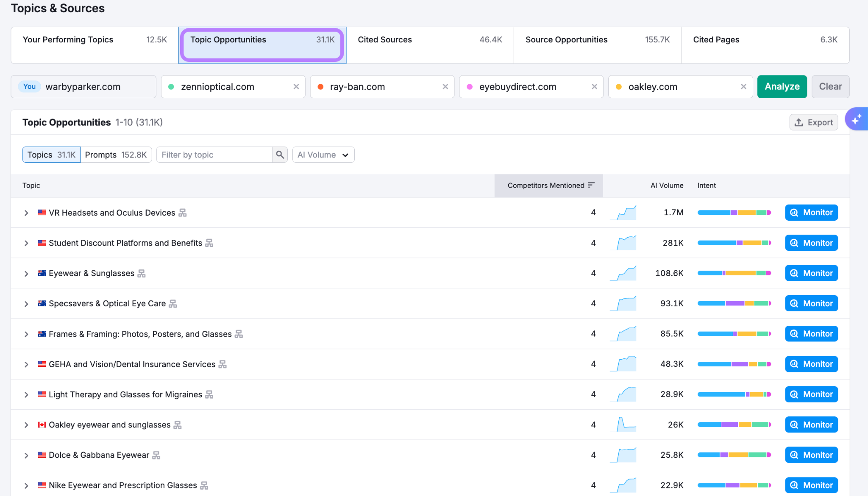The image size is (868, 496).
Task: Open the AI Volume dropdown filter
Action: coord(323,155)
